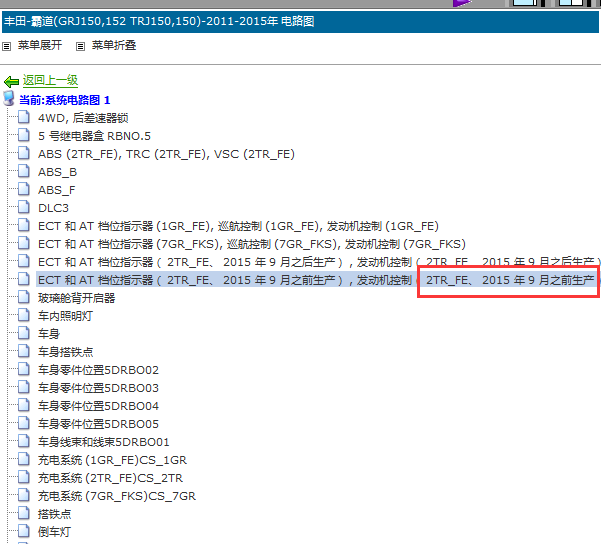The height and width of the screenshot is (544, 601).
Task: Click the 丰田-霸道 电路图 title bar
Action: point(300,21)
